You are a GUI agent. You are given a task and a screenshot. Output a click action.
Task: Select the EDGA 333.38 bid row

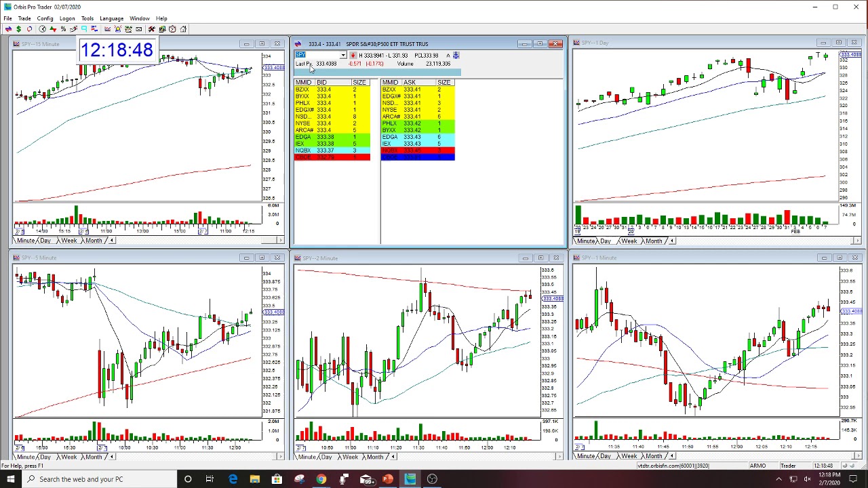click(x=332, y=137)
